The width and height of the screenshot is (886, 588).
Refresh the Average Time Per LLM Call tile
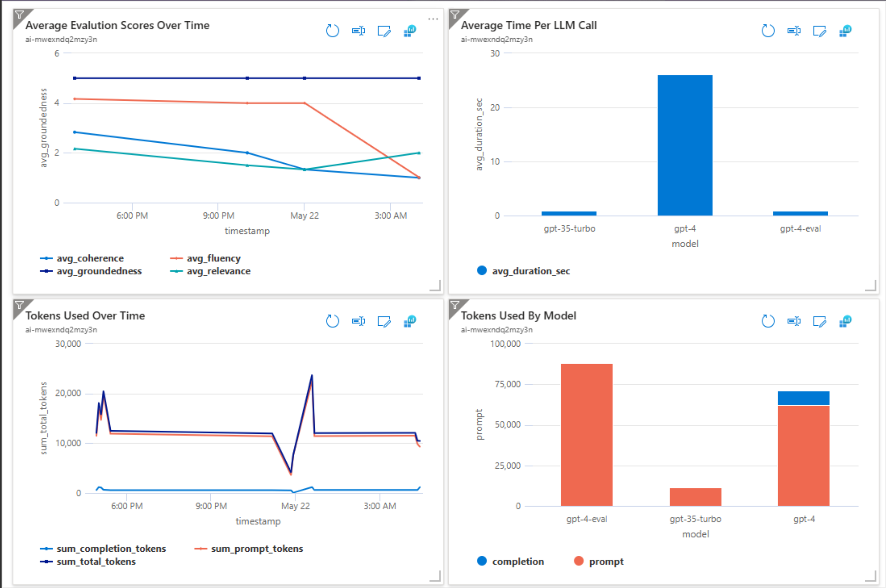point(768,31)
